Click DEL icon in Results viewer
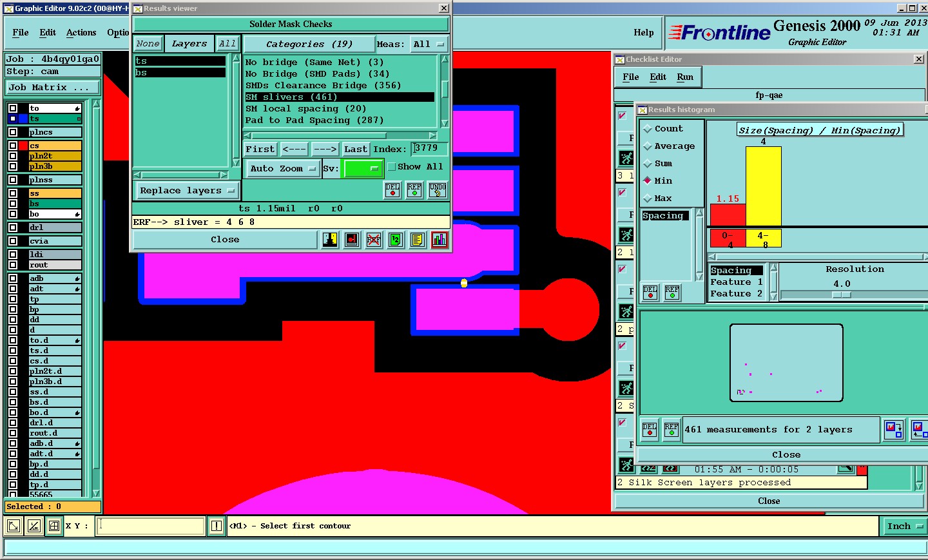 coord(392,190)
